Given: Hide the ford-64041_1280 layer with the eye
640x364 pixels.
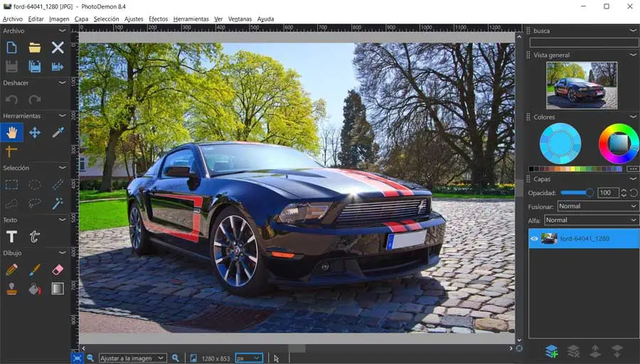Looking at the screenshot, I should pyautogui.click(x=535, y=239).
